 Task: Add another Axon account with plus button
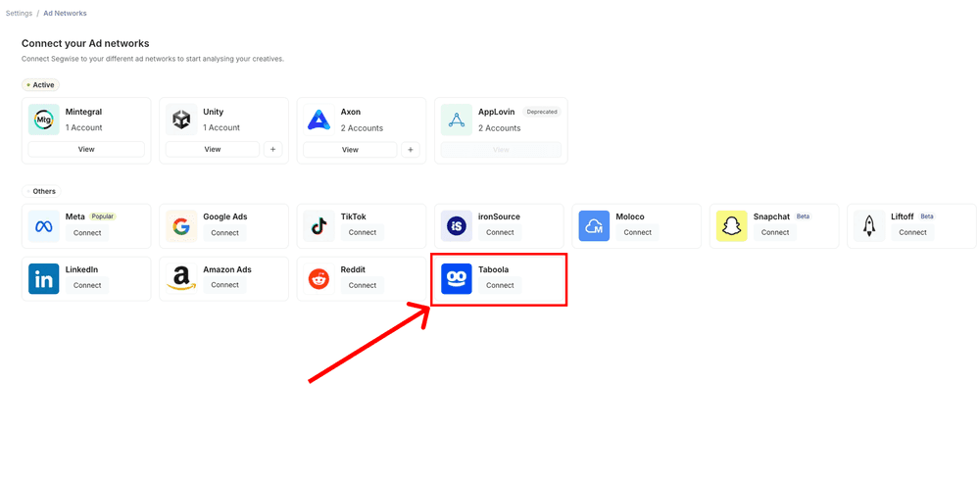[410, 149]
